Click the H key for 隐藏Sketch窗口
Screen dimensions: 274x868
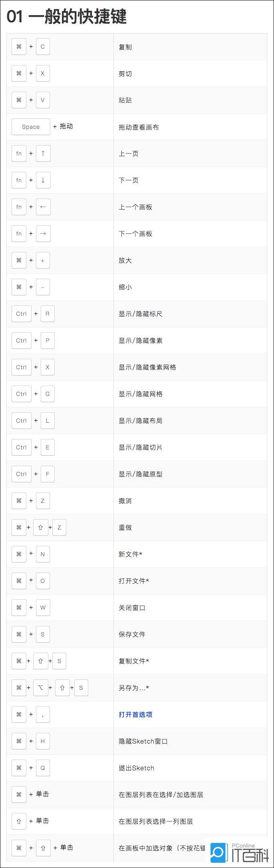tap(43, 741)
